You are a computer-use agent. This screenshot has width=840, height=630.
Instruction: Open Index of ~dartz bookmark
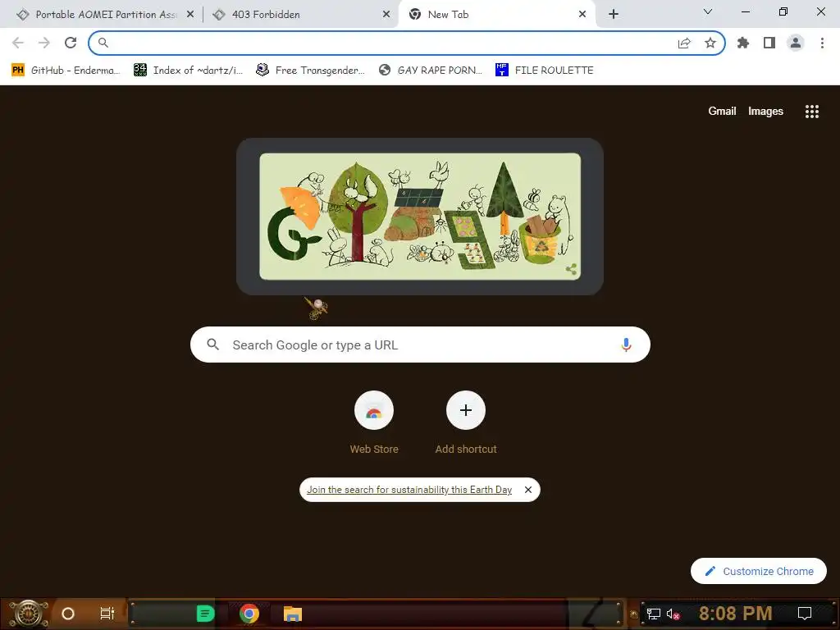point(188,71)
